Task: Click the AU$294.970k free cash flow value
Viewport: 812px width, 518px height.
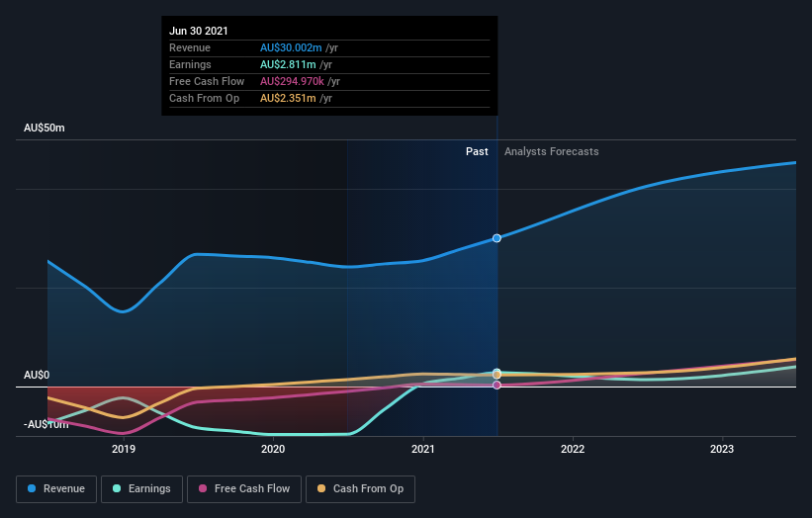Action: click(x=292, y=81)
